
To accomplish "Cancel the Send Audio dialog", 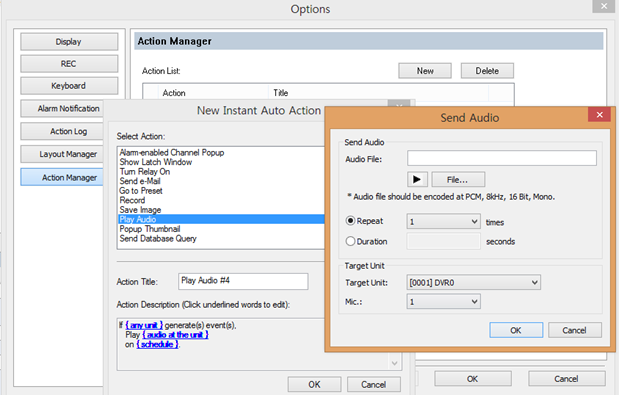I will pyautogui.click(x=574, y=330).
